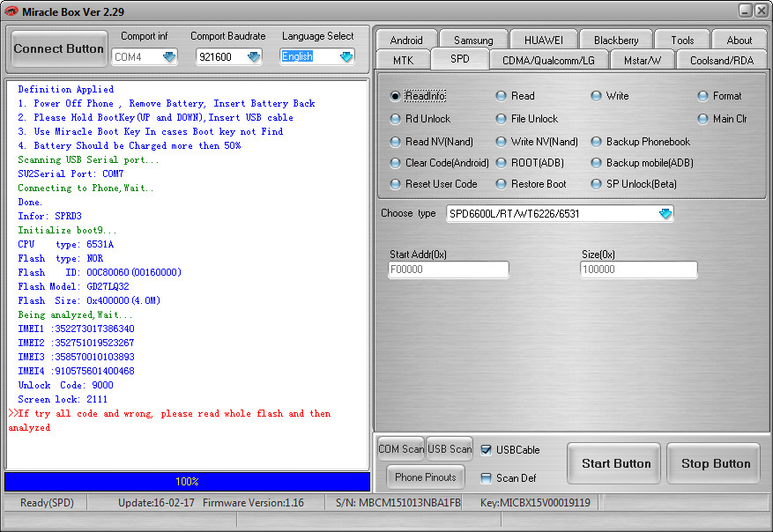Open the Blackberry tab
Screen dimensions: 773x532
616,40
